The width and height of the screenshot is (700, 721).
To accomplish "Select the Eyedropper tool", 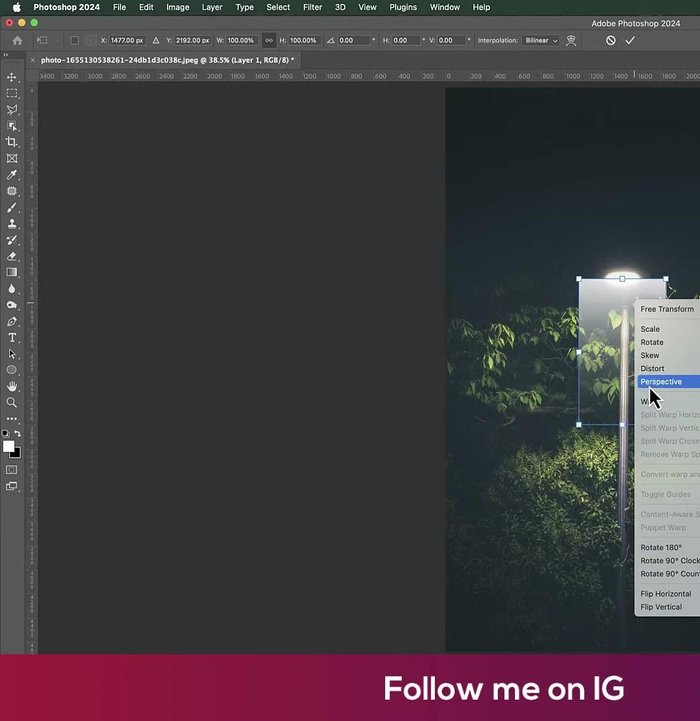I will [x=12, y=175].
